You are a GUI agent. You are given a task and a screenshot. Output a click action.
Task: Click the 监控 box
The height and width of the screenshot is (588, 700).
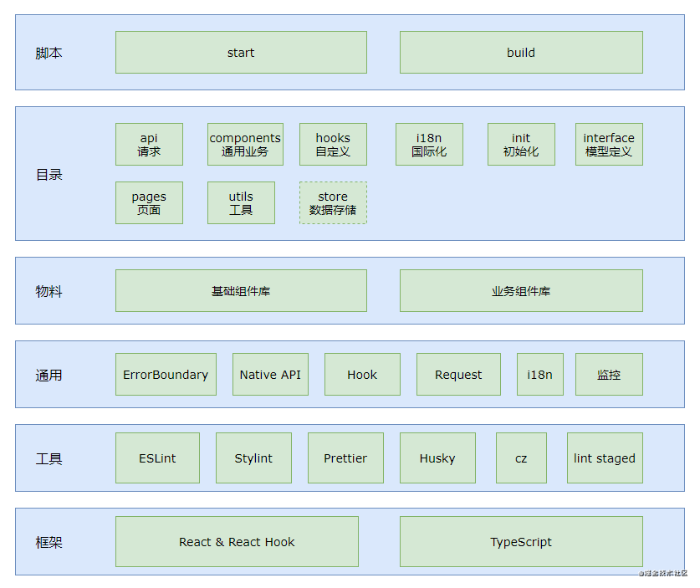pyautogui.click(x=609, y=374)
